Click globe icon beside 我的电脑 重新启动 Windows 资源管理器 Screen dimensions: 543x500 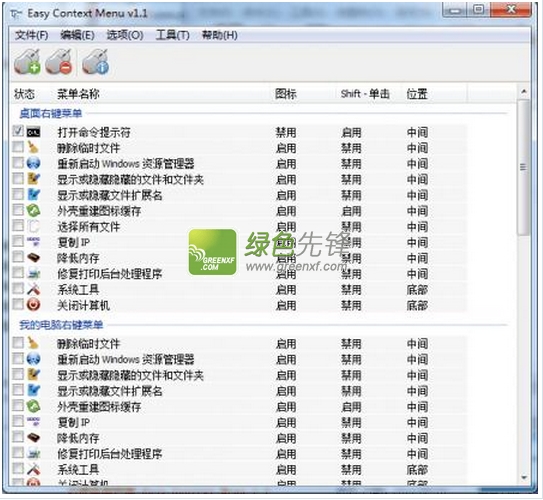34,359
